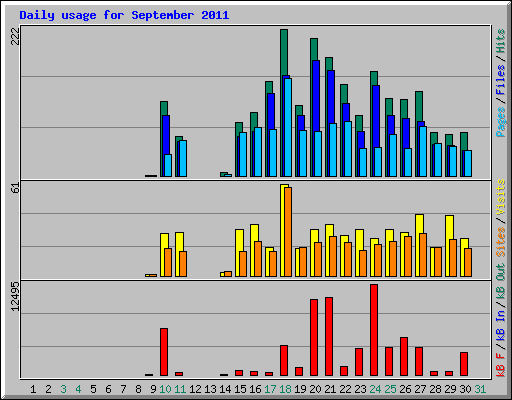The image size is (512, 400).
Task: Select day label '6' on the x-axis
Action: pos(108,389)
